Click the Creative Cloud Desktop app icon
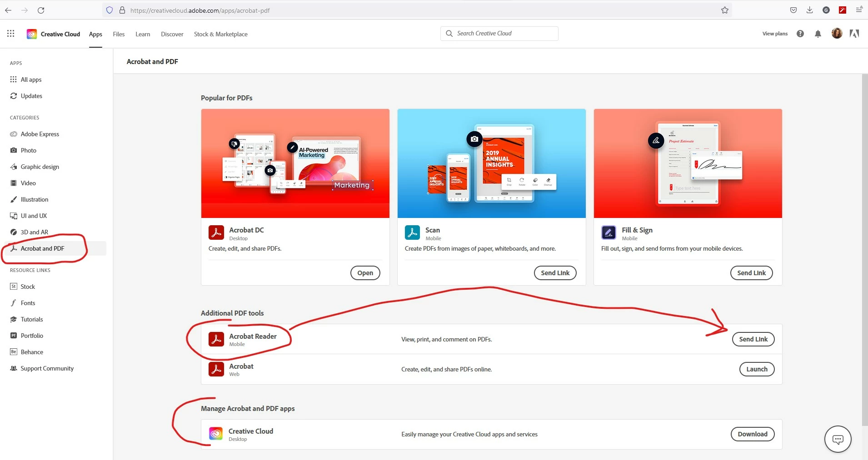Screen dimensions: 868x460 (216, 434)
